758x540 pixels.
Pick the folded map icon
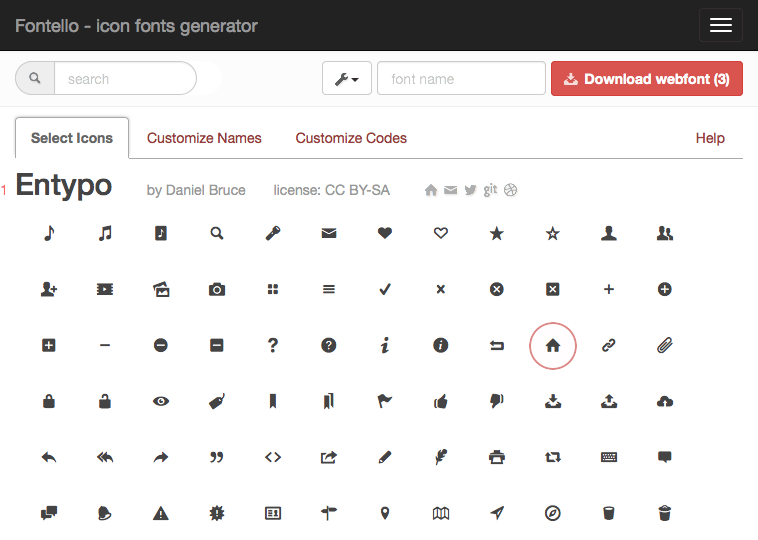pyautogui.click(x=441, y=513)
